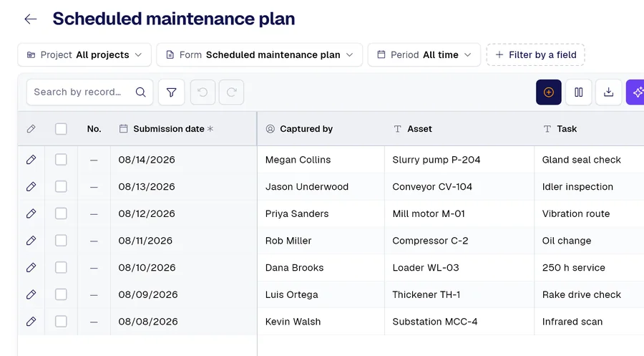Select the checkbox for 08/13/2026 row
Screen dimensions: 644x356
tap(61, 187)
